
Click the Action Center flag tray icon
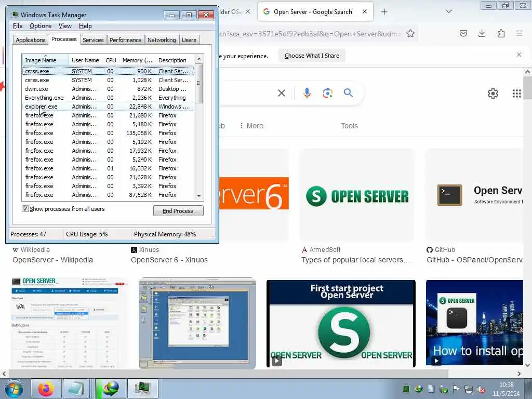456,389
